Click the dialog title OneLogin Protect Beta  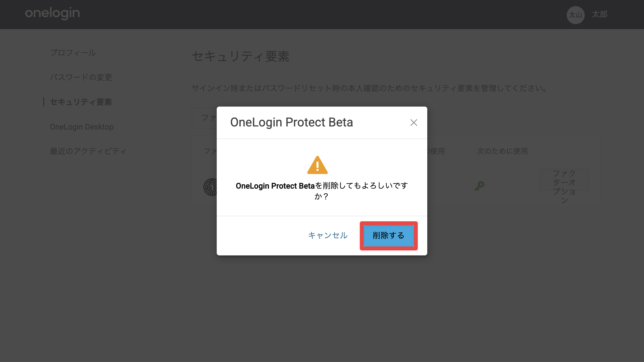(x=291, y=122)
